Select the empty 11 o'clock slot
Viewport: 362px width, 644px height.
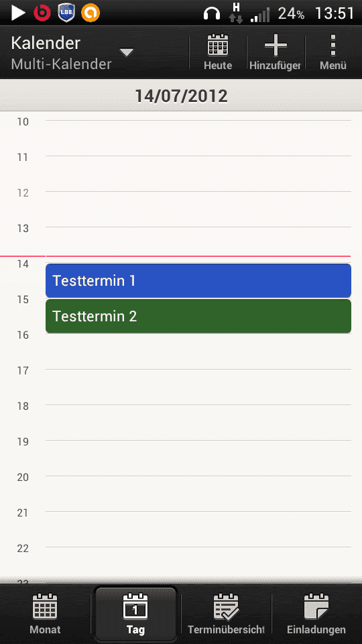pos(198,174)
